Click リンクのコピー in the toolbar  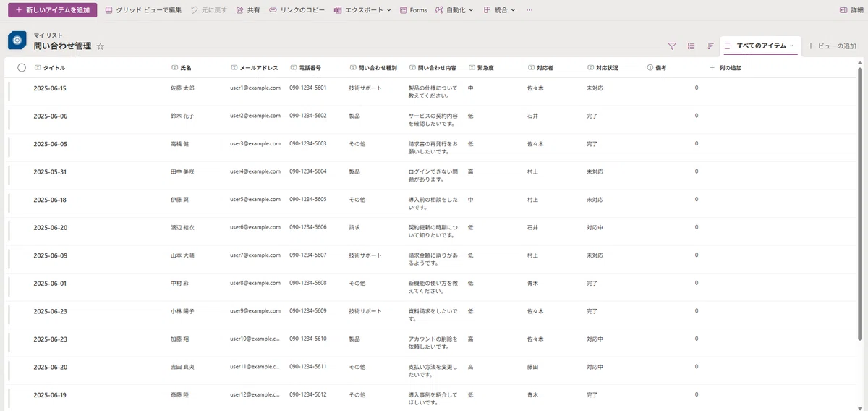[297, 10]
